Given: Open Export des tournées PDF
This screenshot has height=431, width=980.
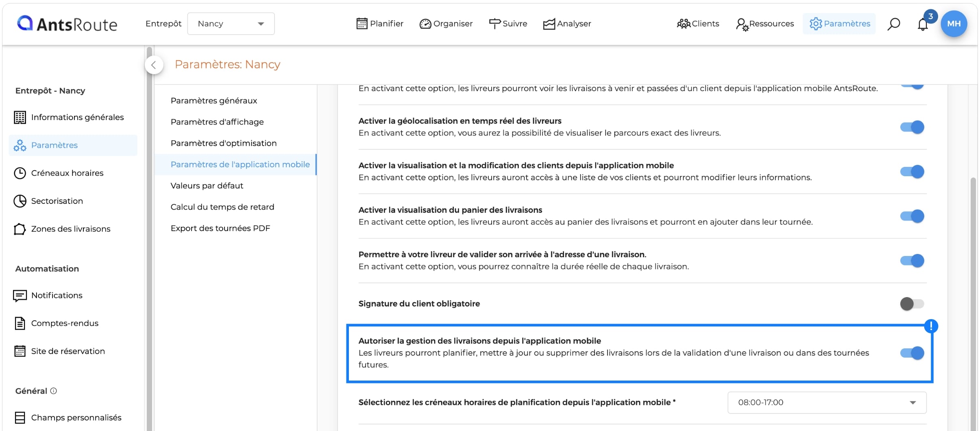Looking at the screenshot, I should 220,228.
